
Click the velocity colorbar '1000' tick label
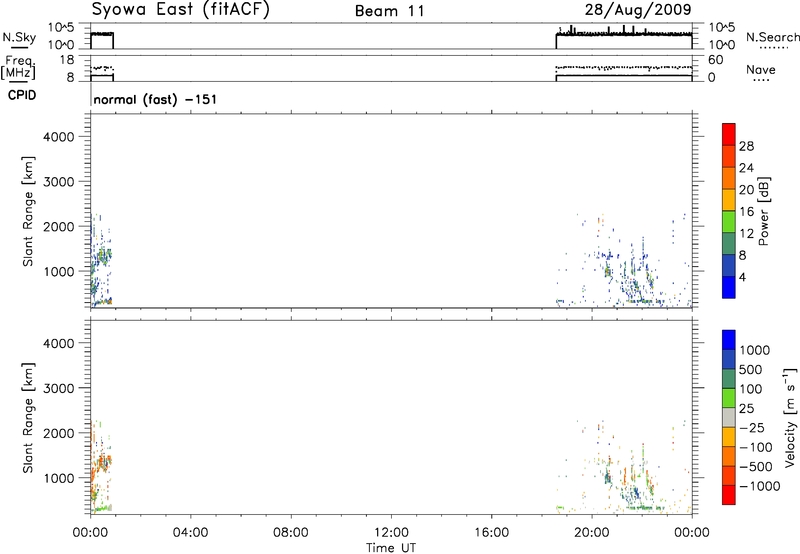tap(754, 350)
